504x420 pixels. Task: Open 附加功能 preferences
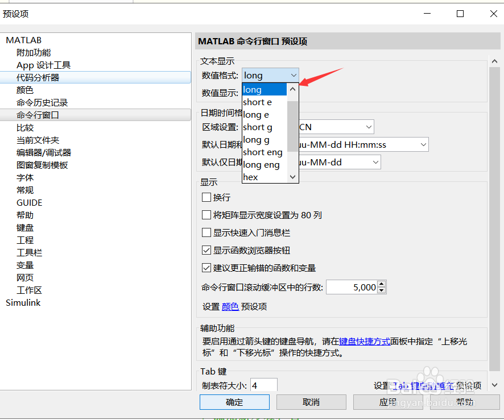pyautogui.click(x=34, y=53)
